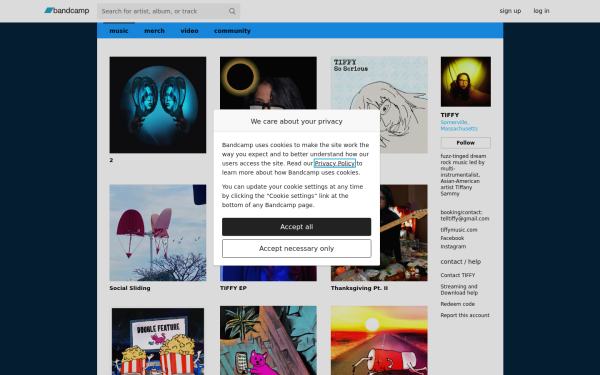Click the telltiffy@gmail.com contact email text
This screenshot has width=600, height=375.
(x=465, y=218)
